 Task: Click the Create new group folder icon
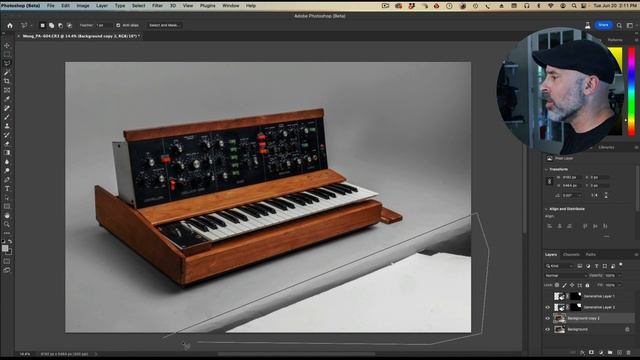point(610,352)
